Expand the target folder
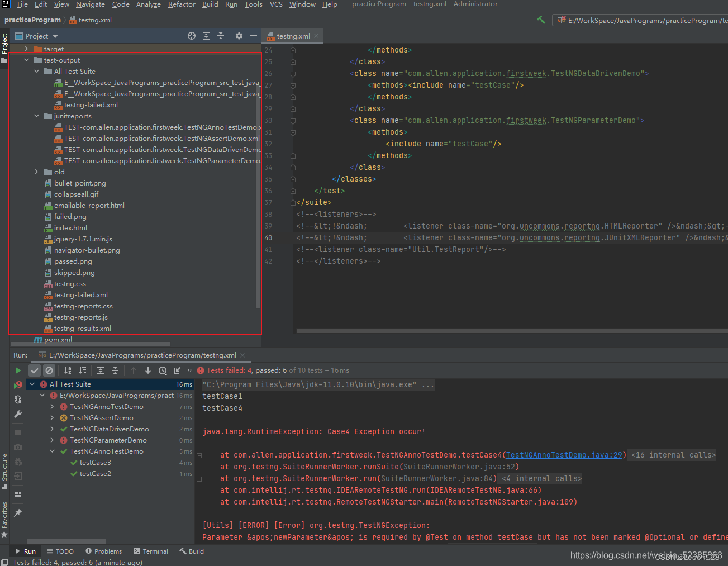This screenshot has height=566, width=728. point(26,49)
